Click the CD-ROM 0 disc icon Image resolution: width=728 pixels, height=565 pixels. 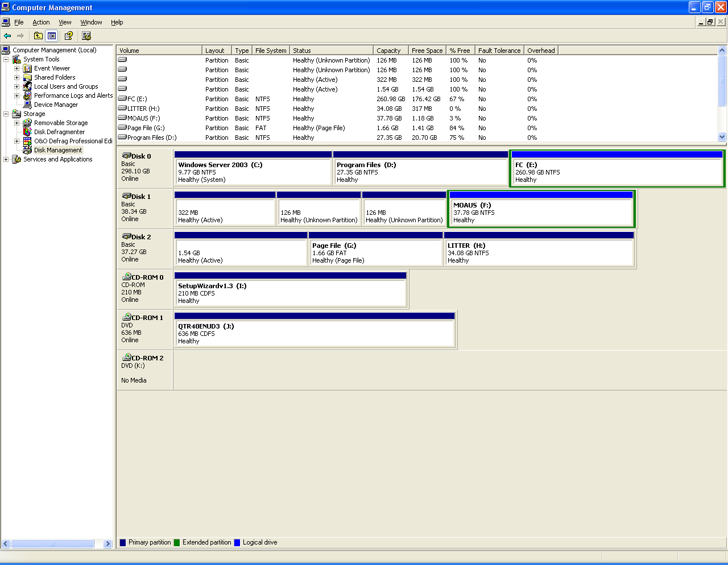126,277
